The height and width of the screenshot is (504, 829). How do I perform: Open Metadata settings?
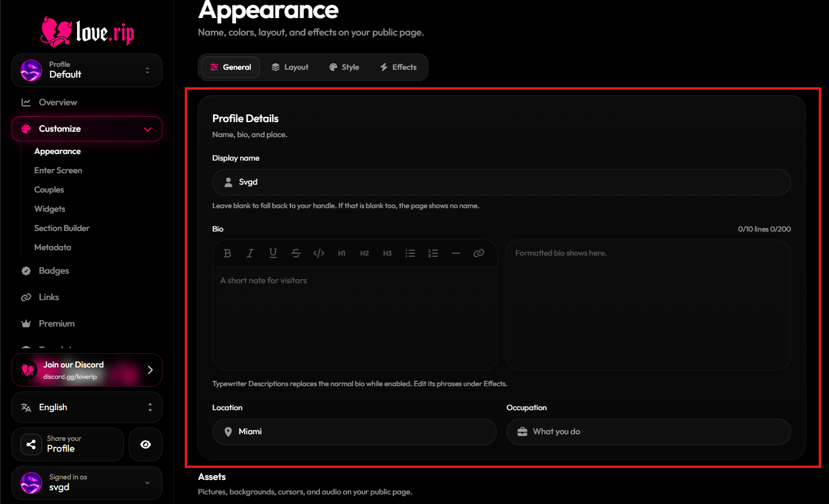pos(52,247)
